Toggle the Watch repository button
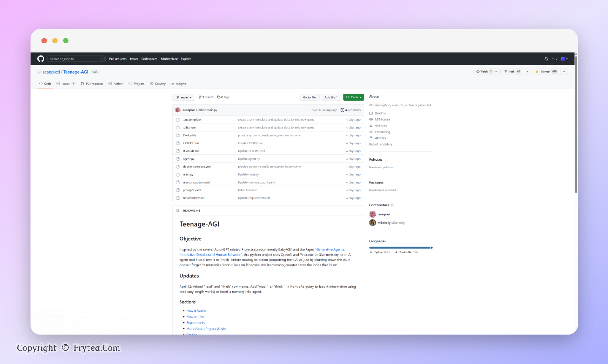Screen dimensions: 608x364 [x=484, y=72]
